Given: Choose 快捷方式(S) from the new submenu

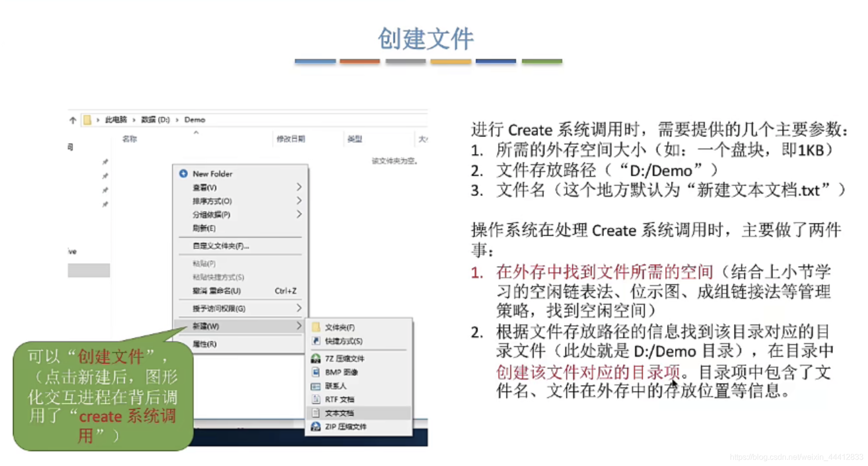Looking at the screenshot, I should click(x=359, y=341).
